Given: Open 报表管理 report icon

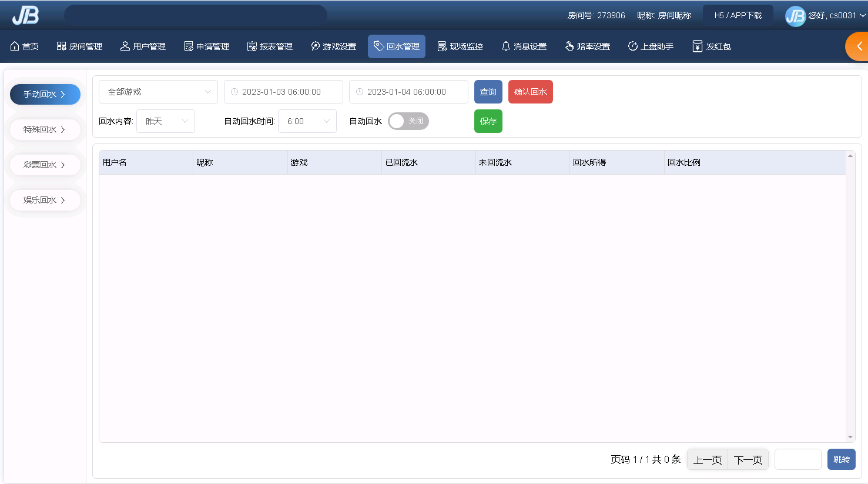Looking at the screenshot, I should [x=252, y=46].
